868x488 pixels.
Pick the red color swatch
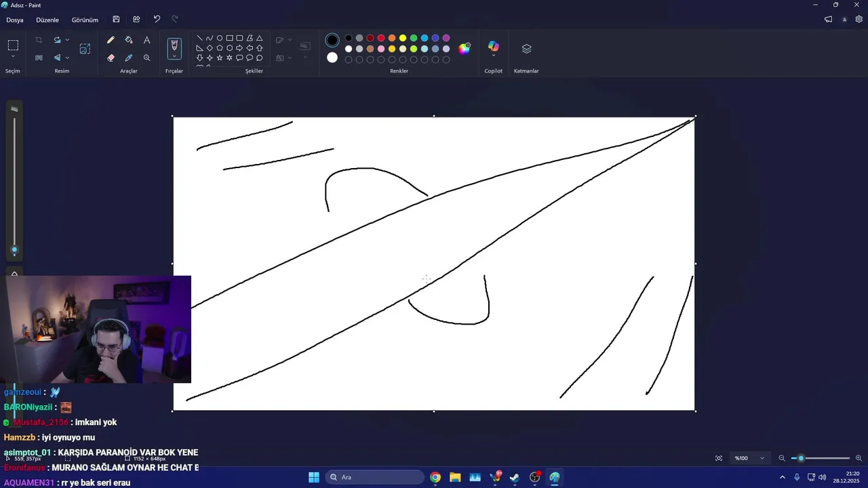[381, 38]
